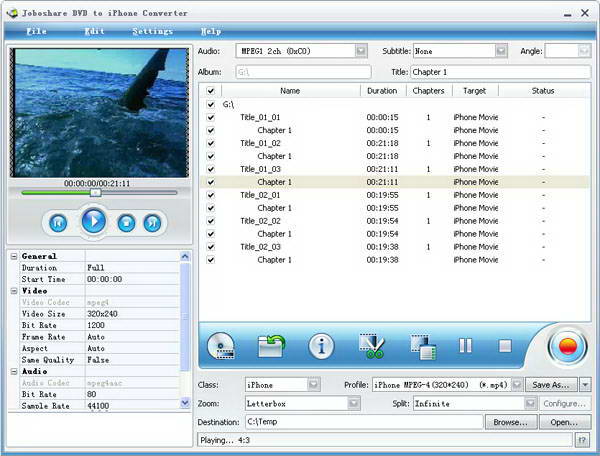Open the Audio track dropdown
The image size is (600, 456).
pos(361,50)
